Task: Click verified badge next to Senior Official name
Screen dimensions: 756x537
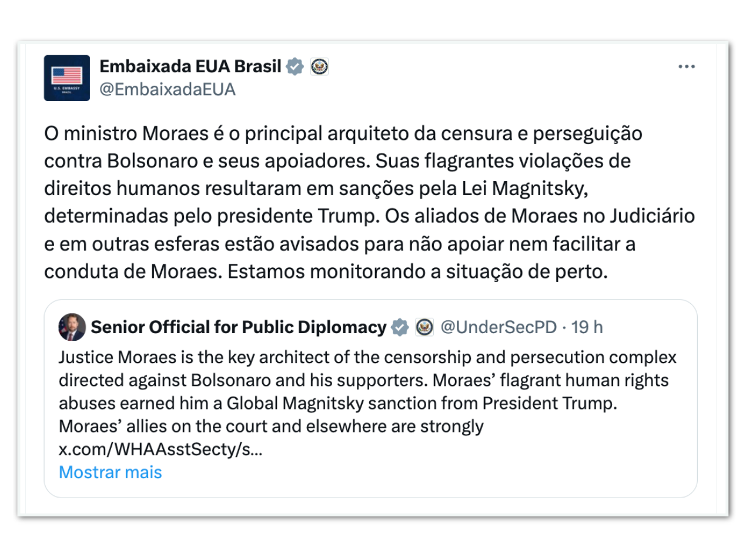Action: click(400, 327)
